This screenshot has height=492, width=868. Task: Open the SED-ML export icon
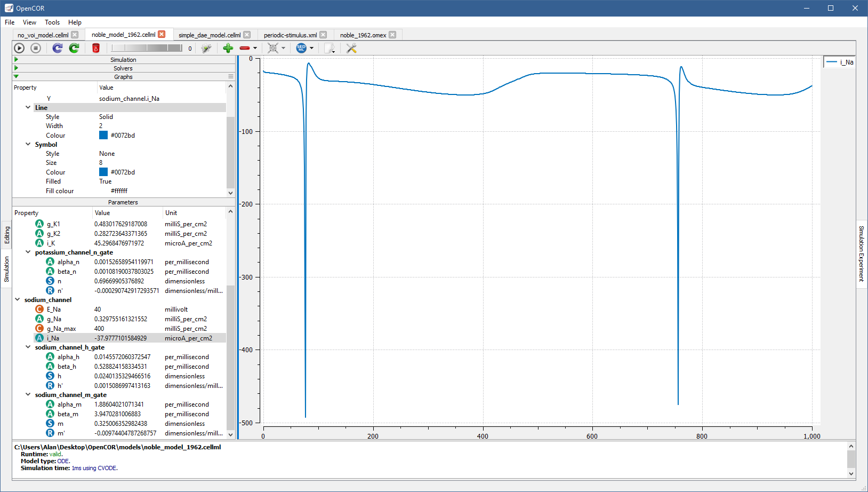click(301, 48)
